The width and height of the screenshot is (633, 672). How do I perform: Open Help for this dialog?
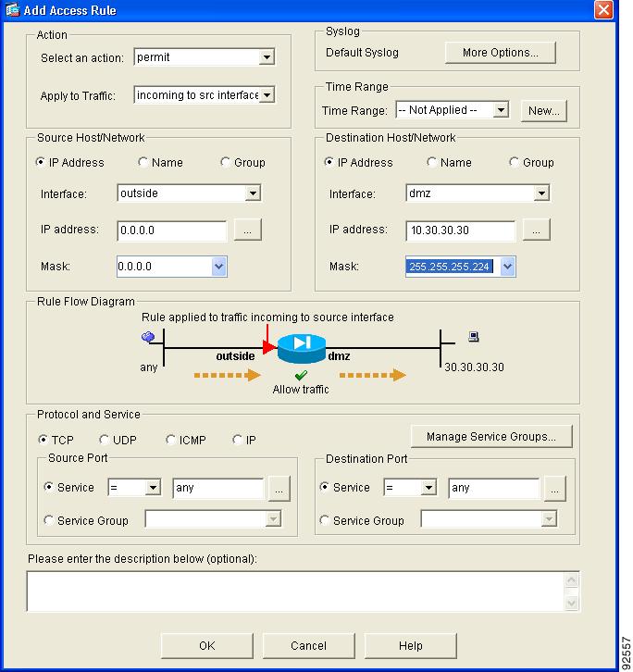coord(410,645)
